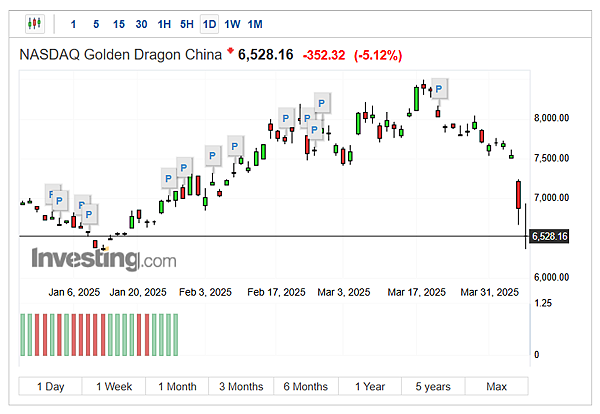Switch to the 5H interval
This screenshot has width=600, height=414.
click(x=187, y=24)
